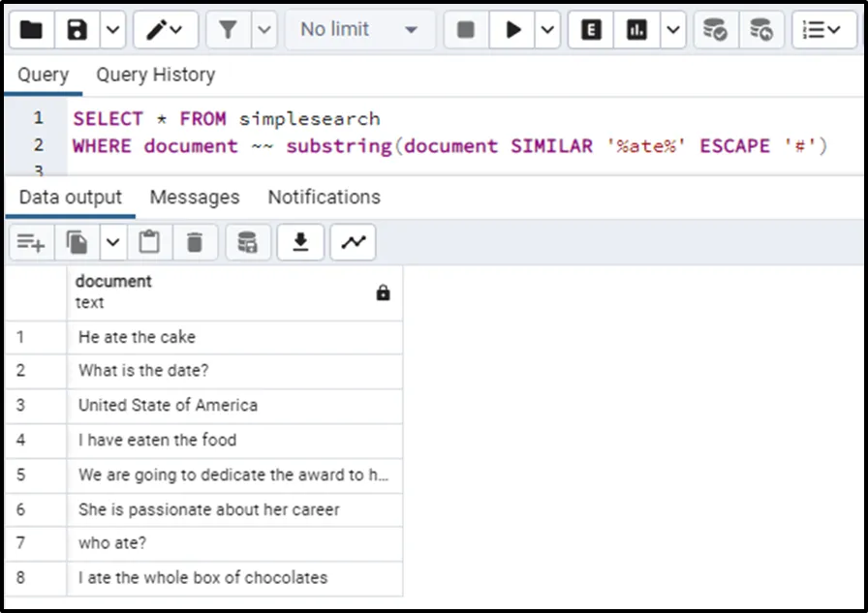This screenshot has height=613, width=868.
Task: Click the Add row icon
Action: tap(31, 242)
